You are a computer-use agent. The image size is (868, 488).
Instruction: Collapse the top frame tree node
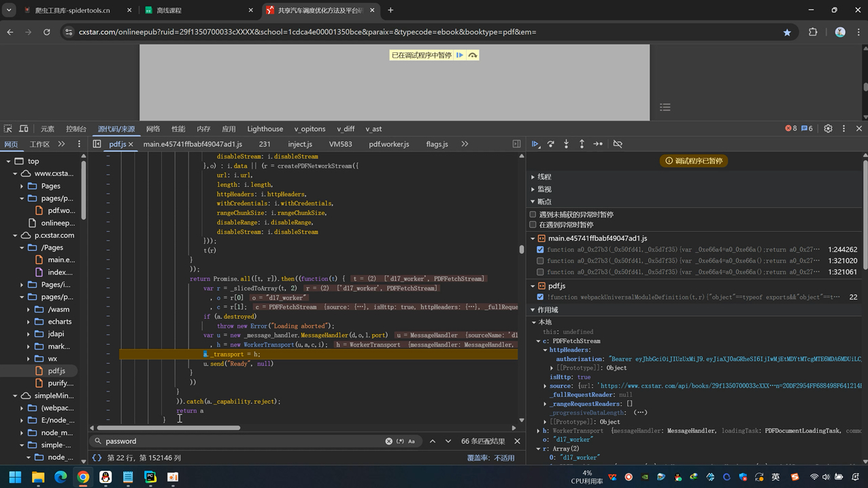8,161
